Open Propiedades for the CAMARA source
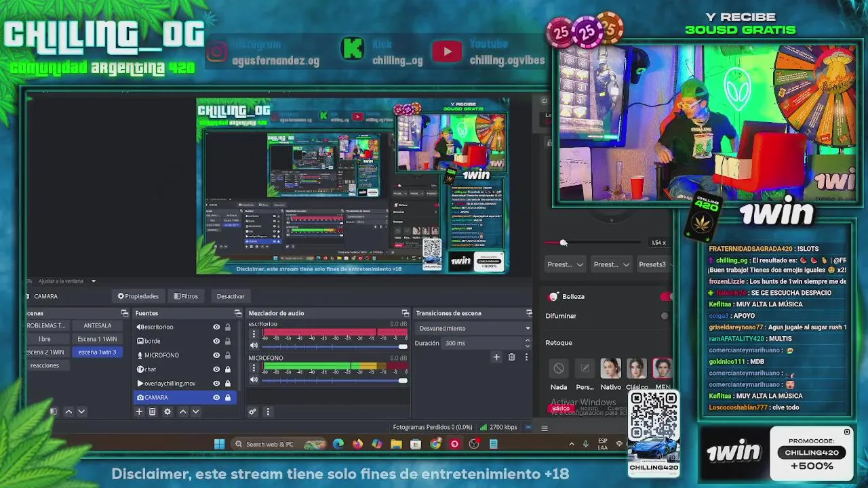Viewport: 868px width, 488px height. click(138, 296)
